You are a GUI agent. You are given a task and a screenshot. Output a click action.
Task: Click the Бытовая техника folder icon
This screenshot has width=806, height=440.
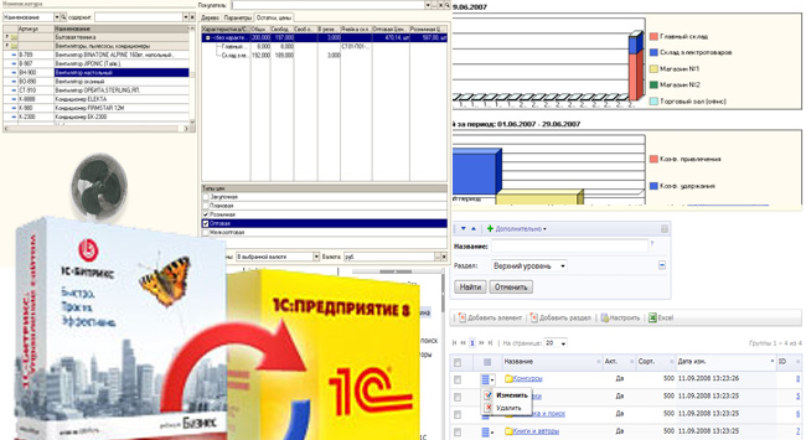coord(14,37)
